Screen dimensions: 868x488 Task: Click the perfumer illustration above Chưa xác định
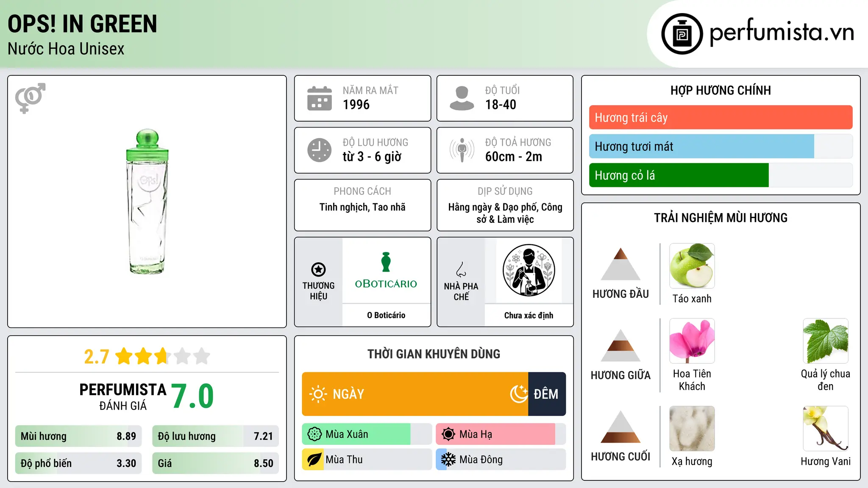529,270
